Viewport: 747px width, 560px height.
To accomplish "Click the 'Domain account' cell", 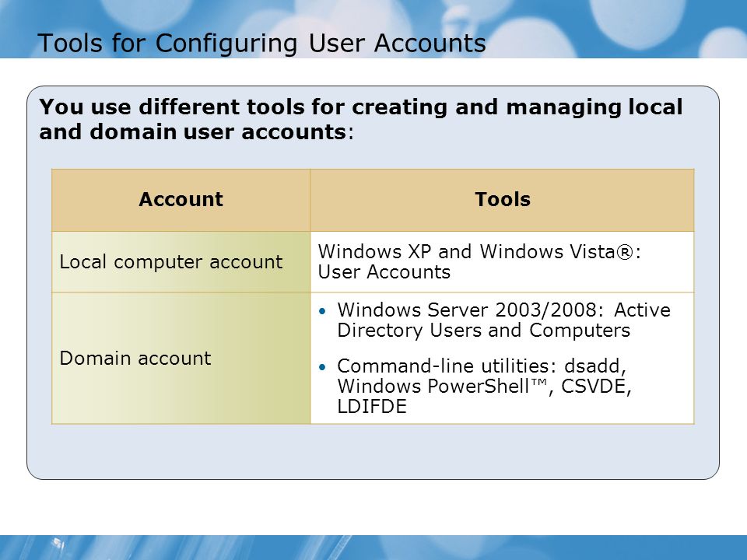I will [x=181, y=358].
